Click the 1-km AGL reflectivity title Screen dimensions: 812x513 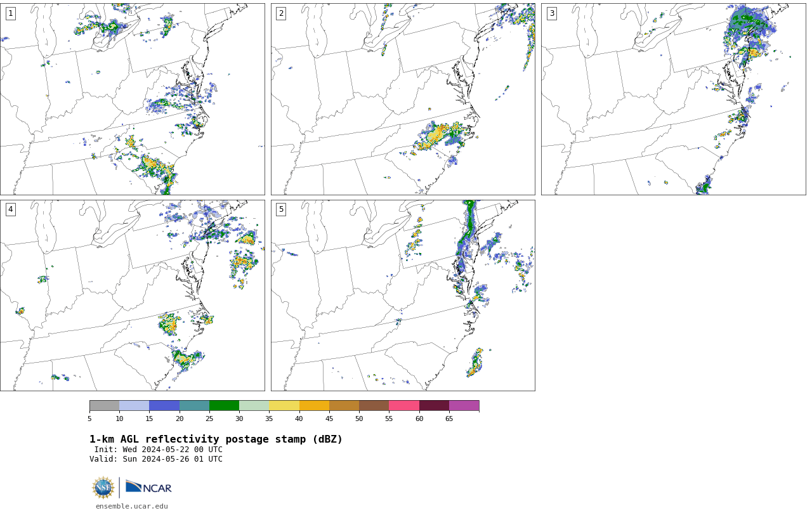point(216,439)
